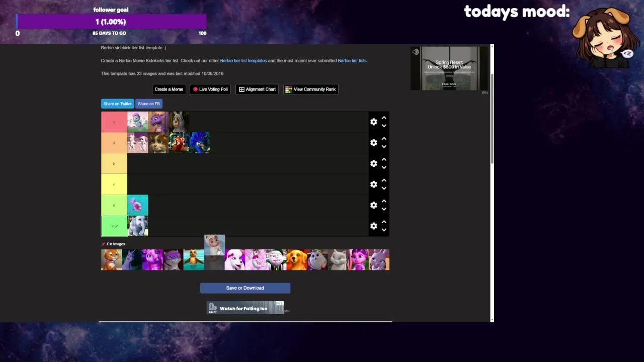The height and width of the screenshot is (362, 644).
Task: Move C tier row down with arrow
Action: click(384, 189)
